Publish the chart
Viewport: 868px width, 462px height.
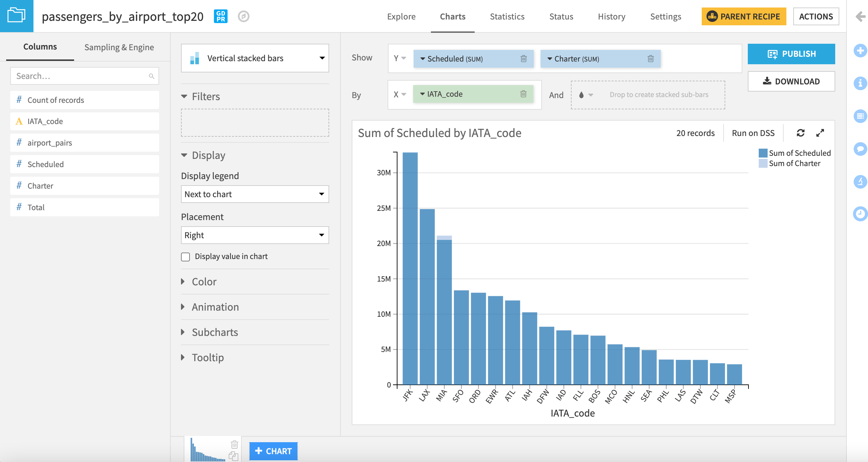tap(791, 54)
